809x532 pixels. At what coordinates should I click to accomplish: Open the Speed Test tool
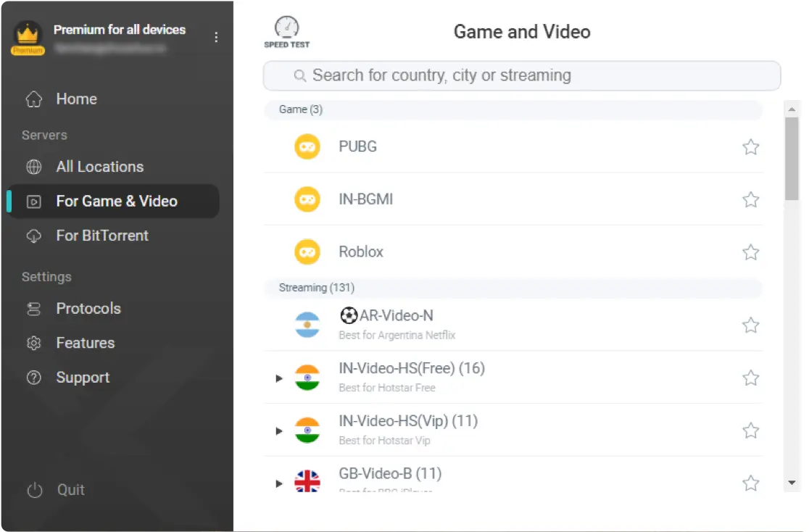click(286, 32)
